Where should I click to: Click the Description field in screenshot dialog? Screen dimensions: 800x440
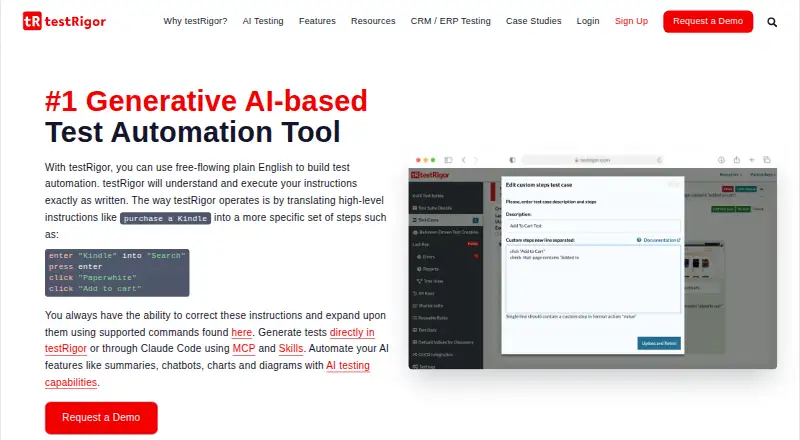(593, 226)
